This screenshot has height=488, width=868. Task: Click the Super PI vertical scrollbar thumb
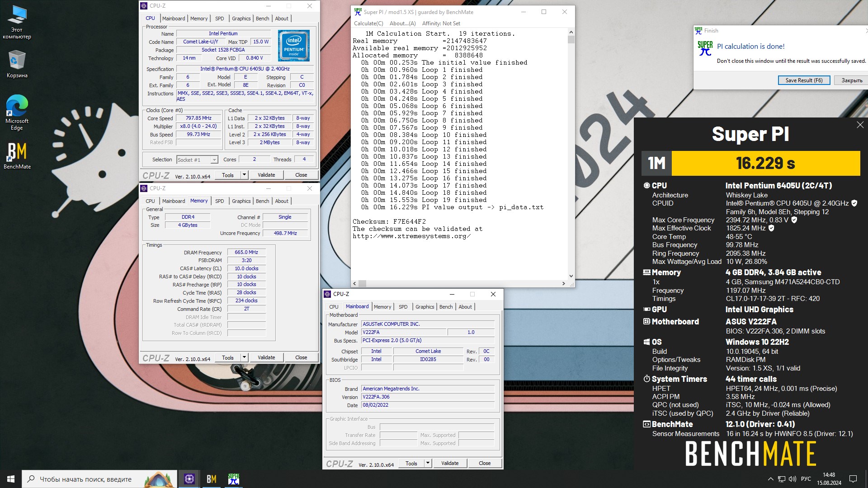click(x=571, y=39)
